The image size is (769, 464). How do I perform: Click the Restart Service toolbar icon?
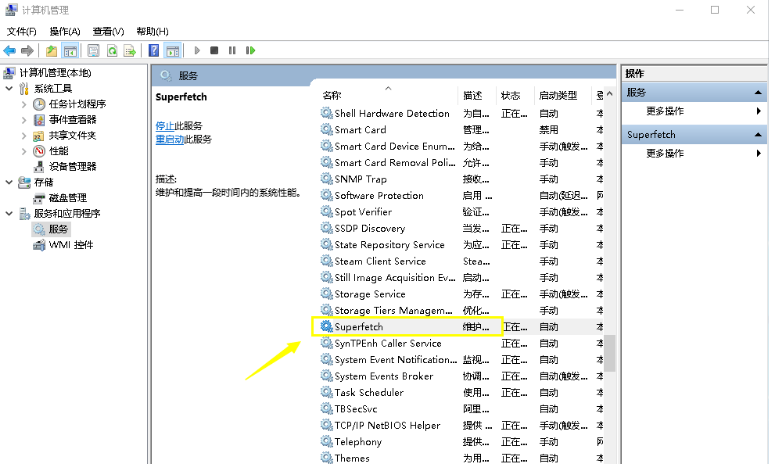coord(250,50)
